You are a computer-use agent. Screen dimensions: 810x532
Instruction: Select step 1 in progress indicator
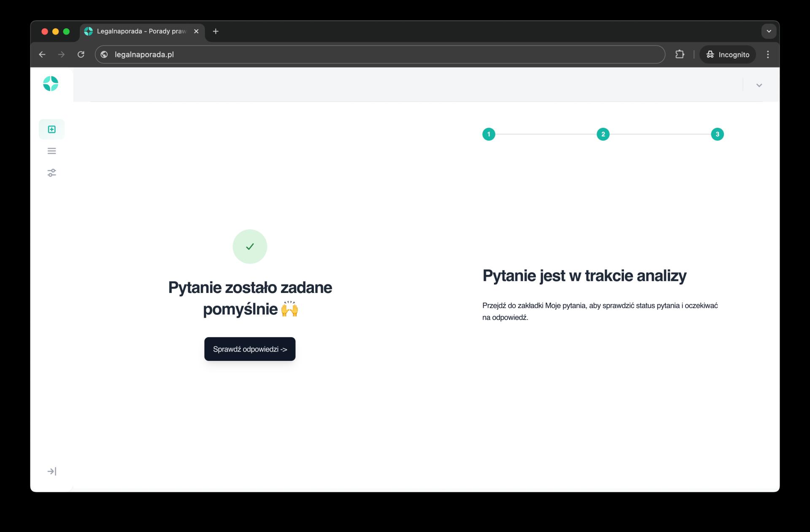point(489,134)
